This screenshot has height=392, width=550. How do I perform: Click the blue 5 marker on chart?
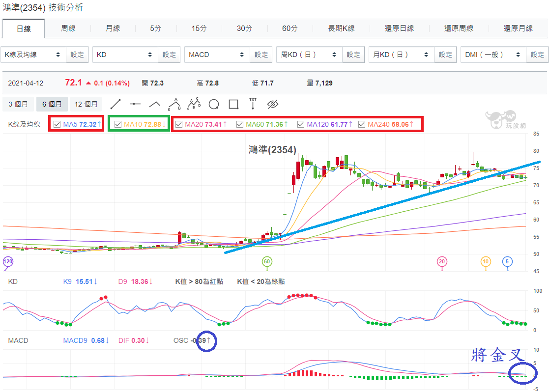pos(507,261)
